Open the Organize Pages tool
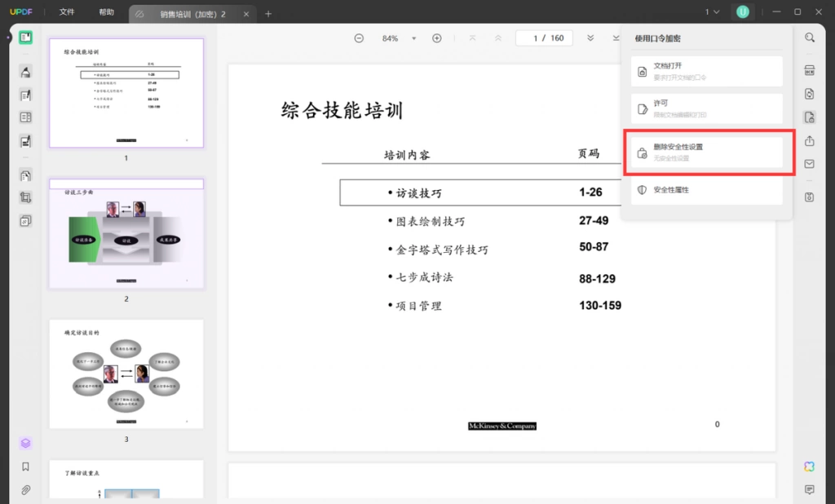Screen dimensions: 835x504 tap(25, 175)
